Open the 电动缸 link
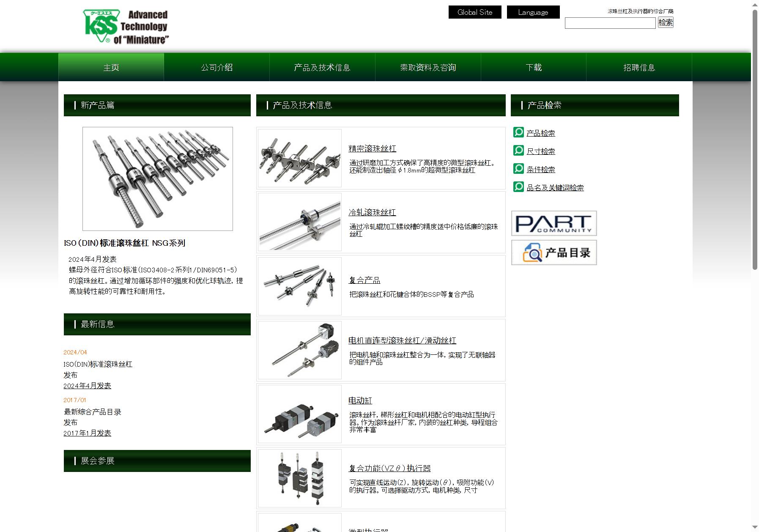This screenshot has height=532, width=759. tap(360, 400)
